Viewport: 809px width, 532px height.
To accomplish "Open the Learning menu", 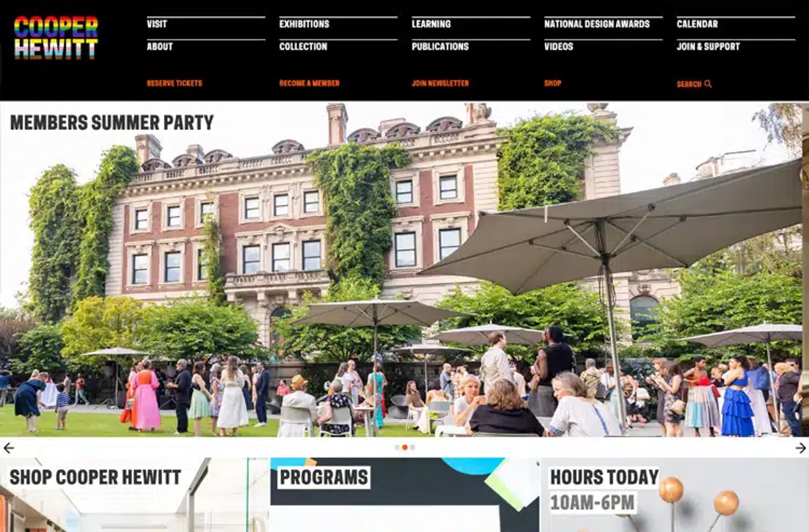I will 431,24.
